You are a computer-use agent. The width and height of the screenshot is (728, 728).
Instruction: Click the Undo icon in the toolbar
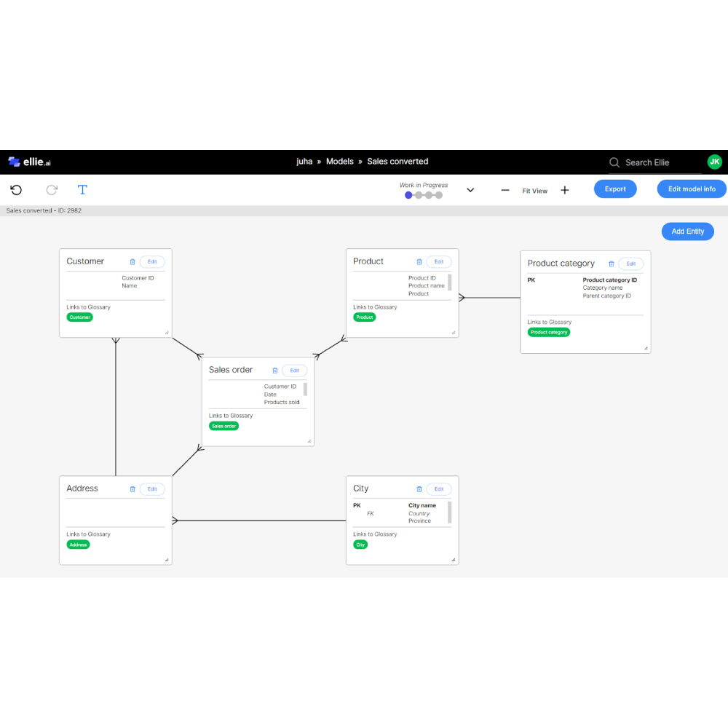pyautogui.click(x=16, y=190)
